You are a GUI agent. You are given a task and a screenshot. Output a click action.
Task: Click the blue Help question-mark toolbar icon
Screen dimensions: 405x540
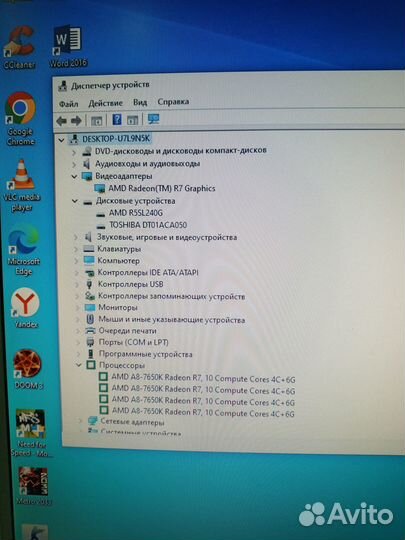tap(117, 120)
